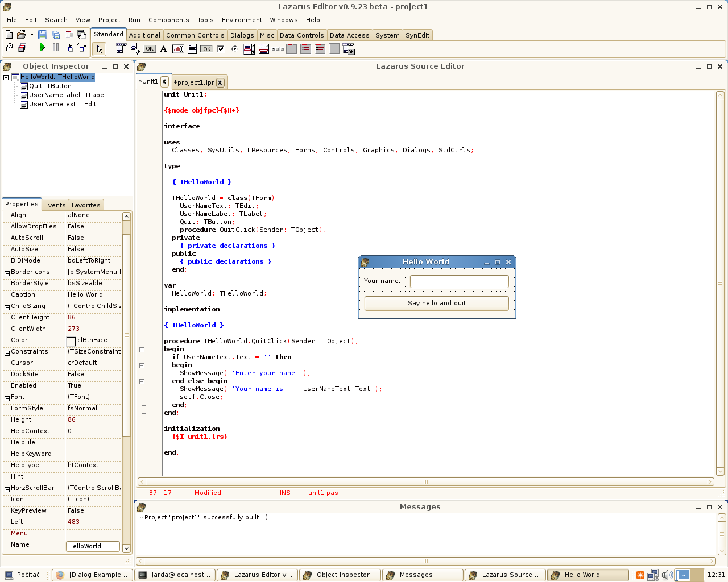Close the Unit1 editor tab
The width and height of the screenshot is (728, 582).
[164, 81]
